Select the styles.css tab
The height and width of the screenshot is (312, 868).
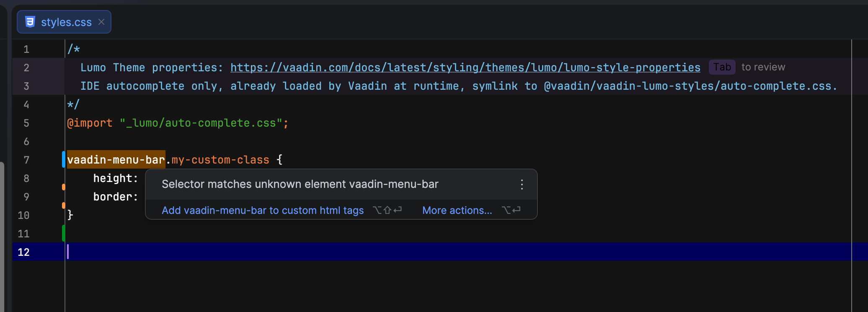point(66,22)
